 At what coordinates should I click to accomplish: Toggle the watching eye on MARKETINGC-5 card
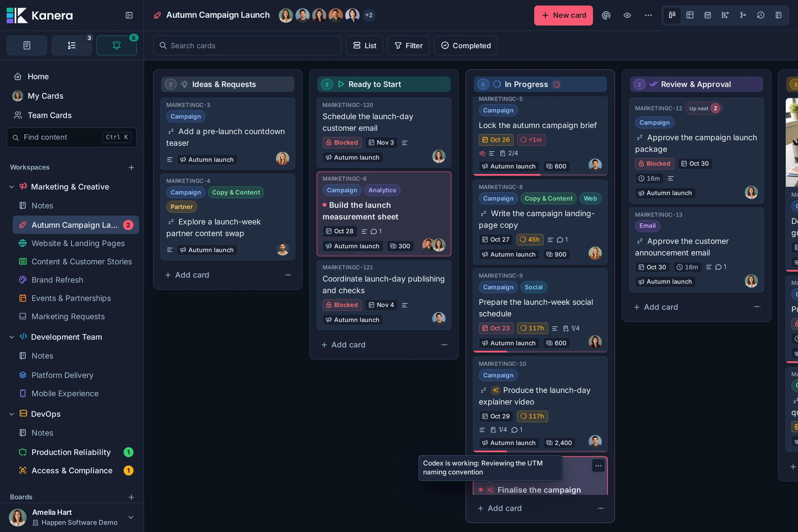pyautogui.click(x=482, y=153)
